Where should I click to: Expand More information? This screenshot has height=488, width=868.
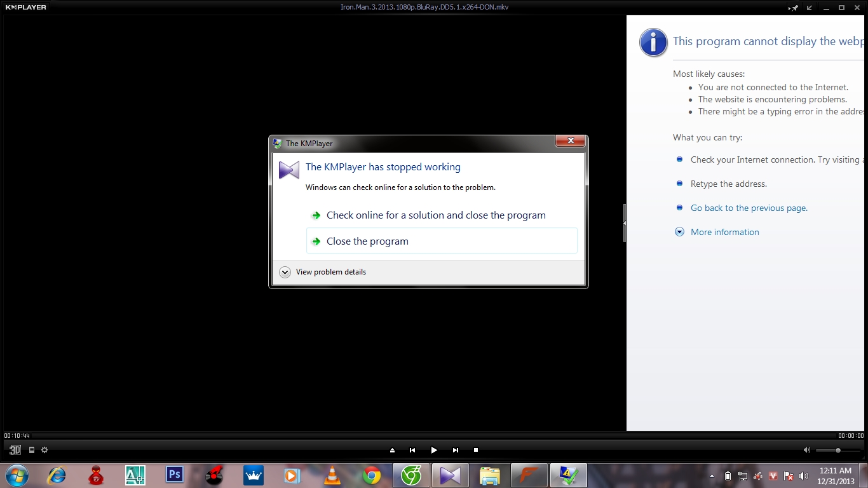pos(725,232)
